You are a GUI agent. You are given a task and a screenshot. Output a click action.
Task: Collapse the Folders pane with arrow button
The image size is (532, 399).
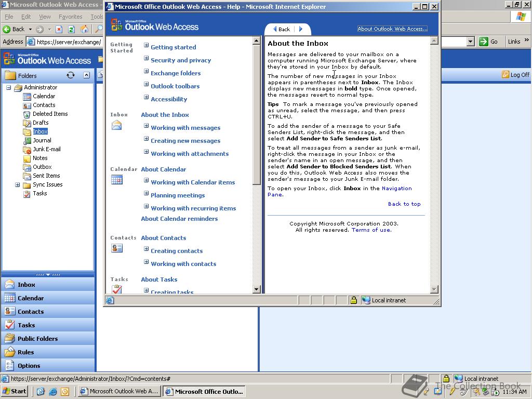pos(87,75)
